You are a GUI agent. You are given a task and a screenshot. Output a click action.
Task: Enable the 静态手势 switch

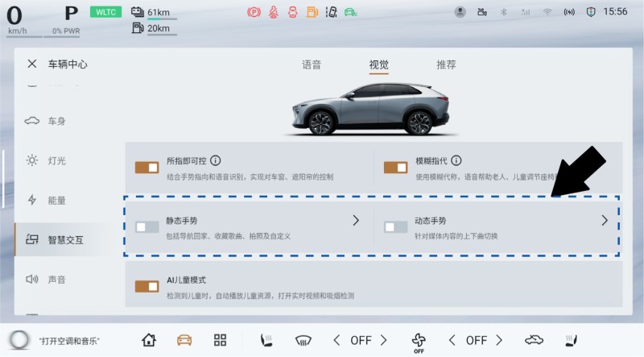147,227
